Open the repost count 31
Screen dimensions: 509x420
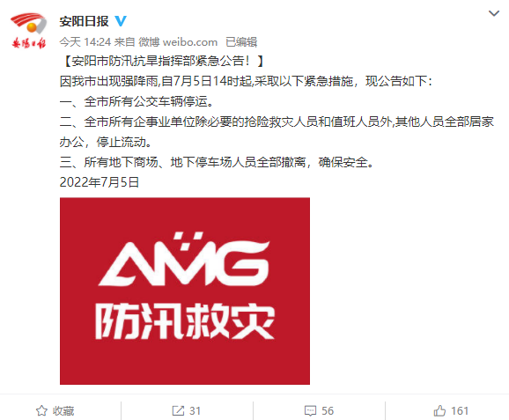[195, 411]
